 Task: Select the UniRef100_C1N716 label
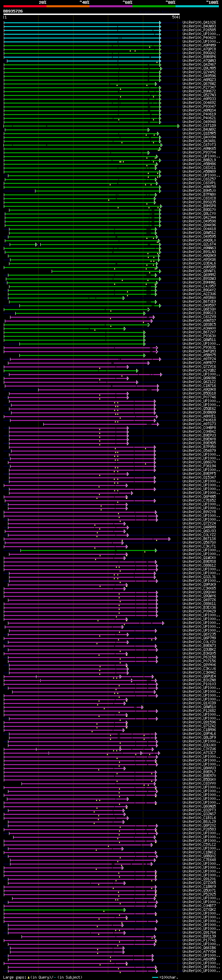(x=199, y=386)
